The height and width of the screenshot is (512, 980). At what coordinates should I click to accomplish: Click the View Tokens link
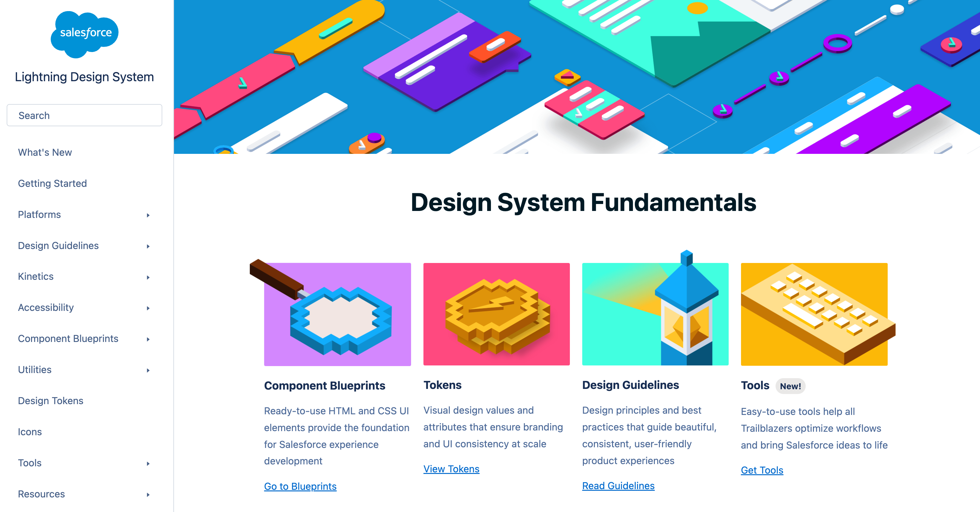452,469
